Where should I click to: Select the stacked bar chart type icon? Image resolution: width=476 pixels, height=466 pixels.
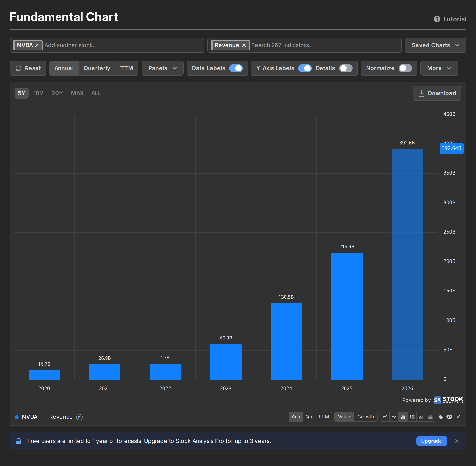[412, 417]
